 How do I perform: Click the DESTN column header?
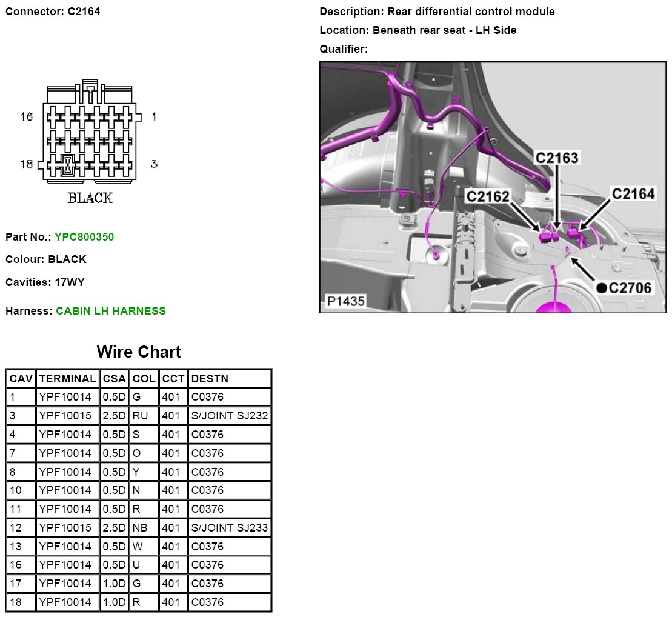coord(210,379)
